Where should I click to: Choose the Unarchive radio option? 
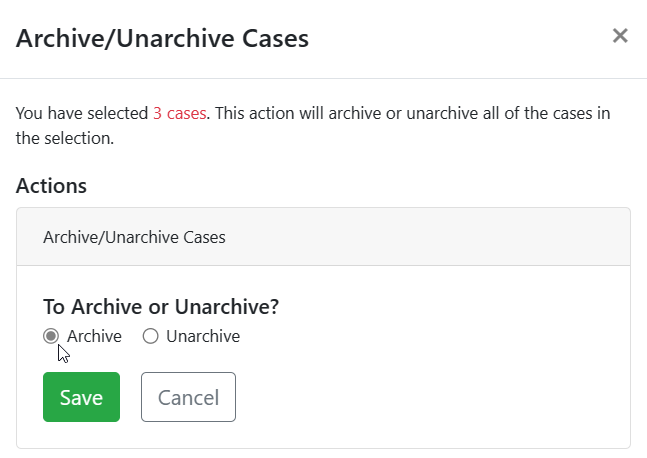coord(151,336)
